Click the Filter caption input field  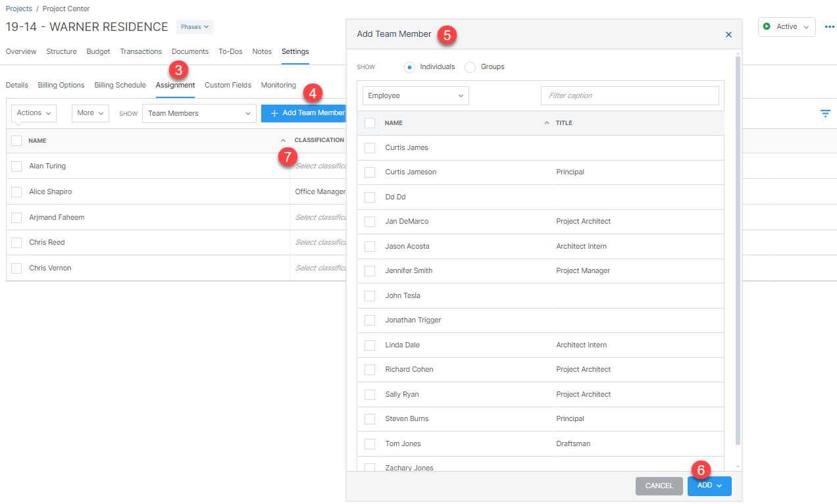pos(629,95)
